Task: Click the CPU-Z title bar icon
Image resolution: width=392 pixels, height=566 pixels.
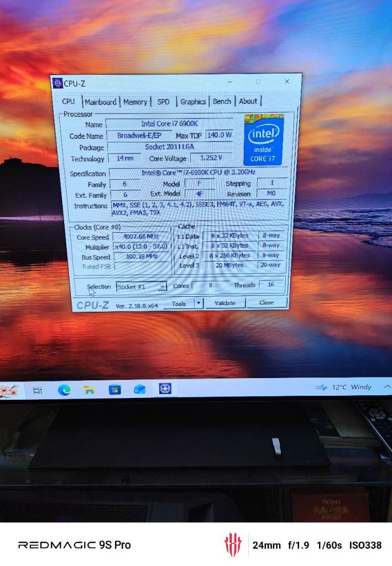Action: pyautogui.click(x=58, y=83)
